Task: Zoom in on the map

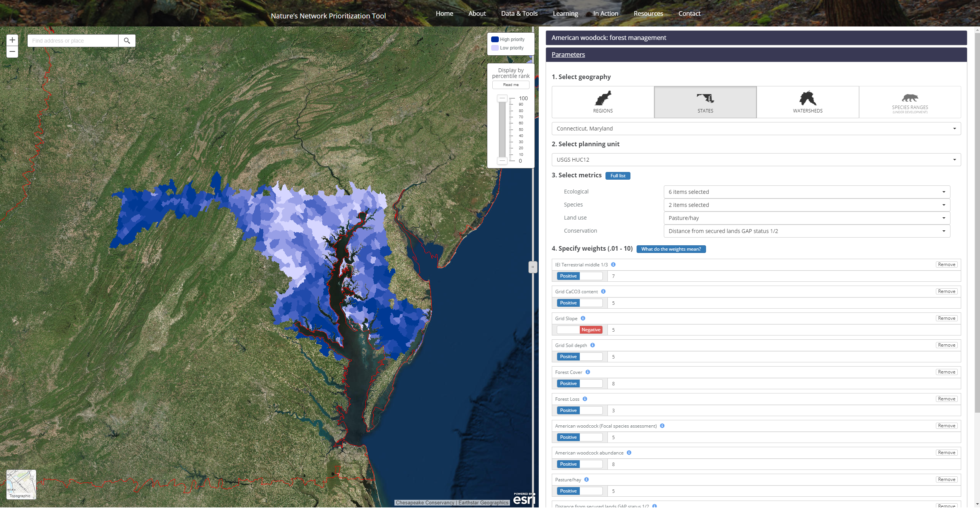Action: (x=12, y=40)
